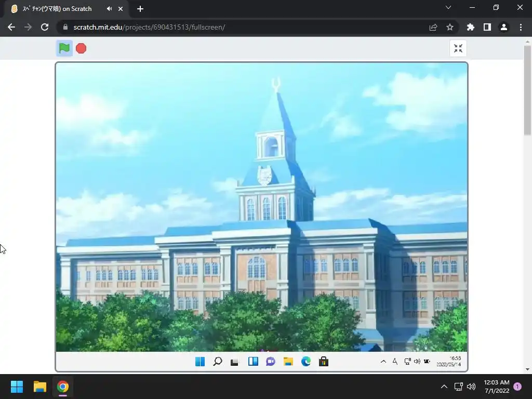Screen dimensions: 532x399
Task: Click the Start icon inside Scratch stage
Action: pos(200,362)
